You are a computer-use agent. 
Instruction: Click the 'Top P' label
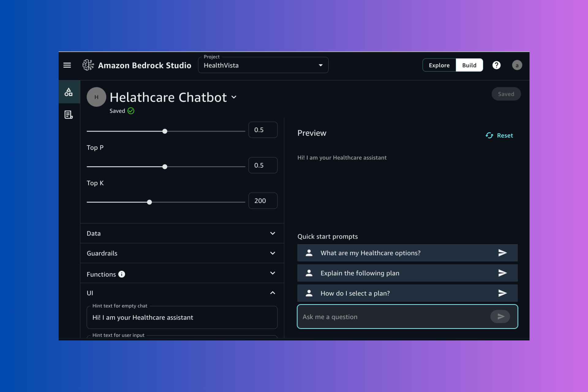[95, 148]
